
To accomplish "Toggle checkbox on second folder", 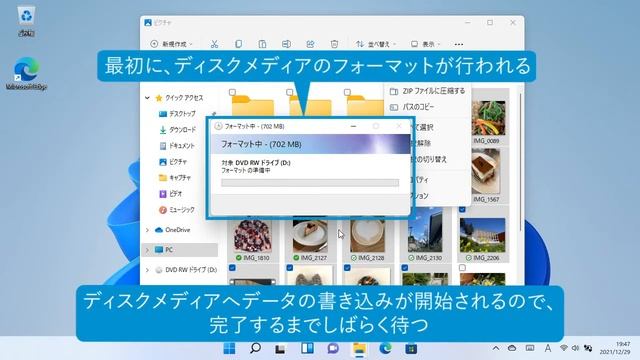I will [x=290, y=92].
